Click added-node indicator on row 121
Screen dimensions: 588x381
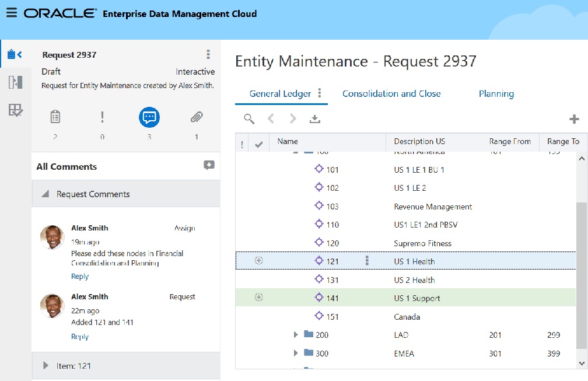click(x=259, y=260)
